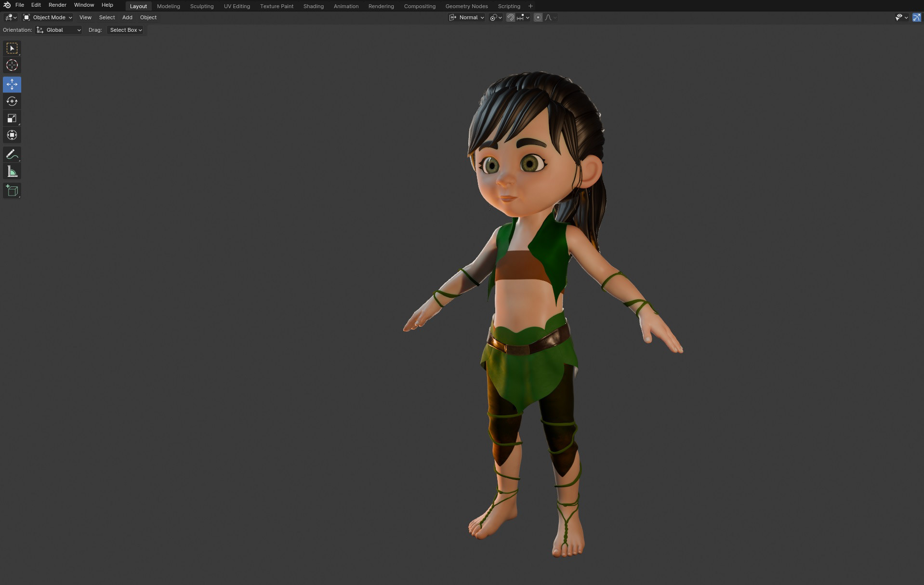Select the Rotate tool
This screenshot has height=585, width=924.
click(12, 101)
